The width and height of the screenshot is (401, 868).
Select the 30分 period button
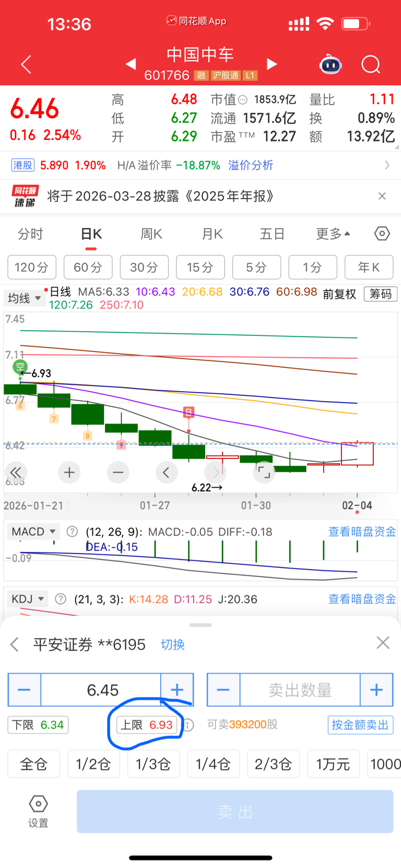pos(144,267)
